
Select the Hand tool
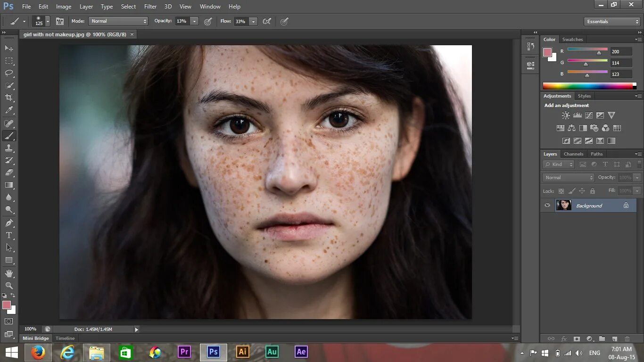(9, 273)
